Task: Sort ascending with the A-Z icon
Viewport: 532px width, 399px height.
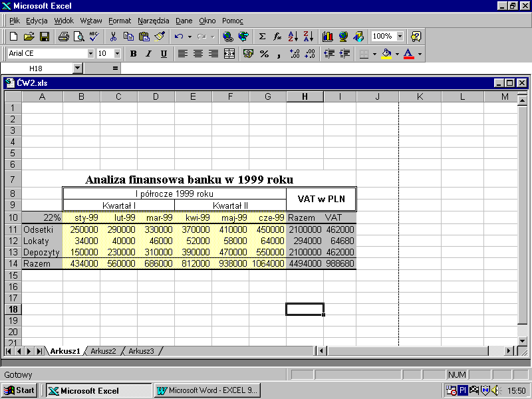Action: pos(293,37)
